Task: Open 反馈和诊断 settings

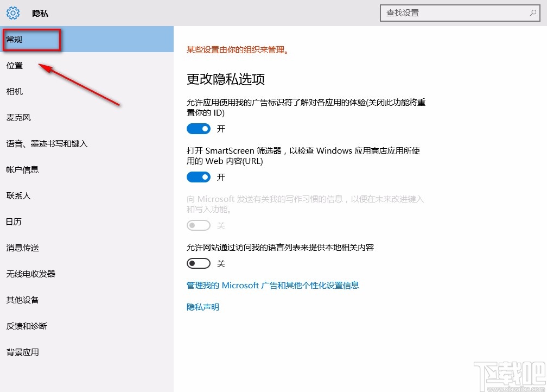Action: tap(27, 326)
